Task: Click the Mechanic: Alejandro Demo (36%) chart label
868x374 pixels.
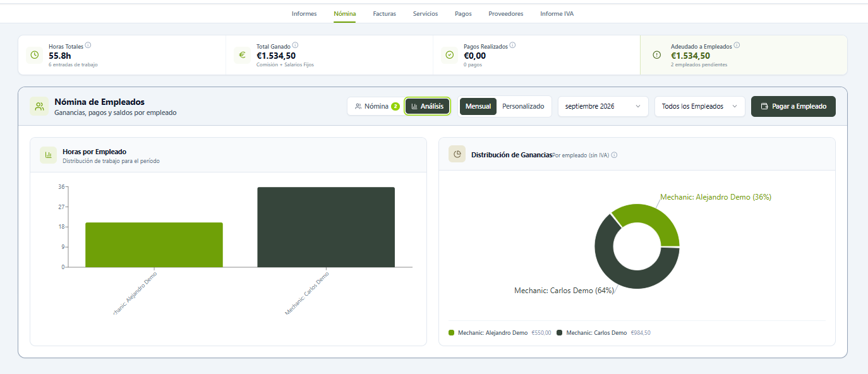Action: 716,197
